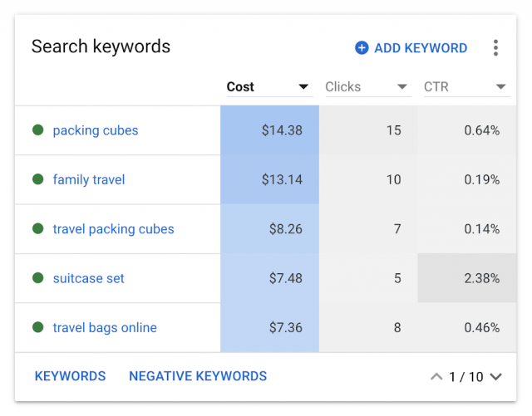This screenshot has width=532, height=416.
Task: Go to previous page with up chevron
Action: point(436,377)
